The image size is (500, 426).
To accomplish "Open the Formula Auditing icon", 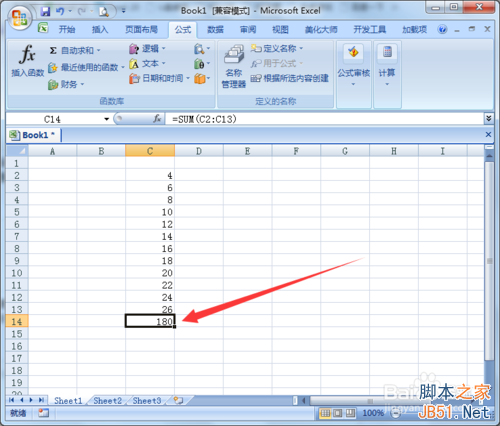I will [x=353, y=52].
